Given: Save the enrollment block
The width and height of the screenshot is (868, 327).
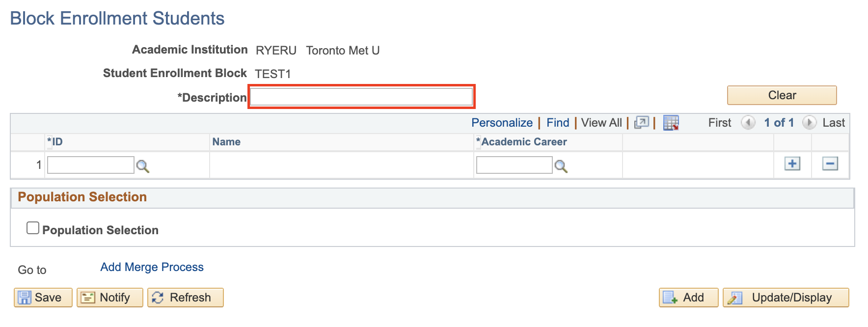Looking at the screenshot, I should 43,298.
